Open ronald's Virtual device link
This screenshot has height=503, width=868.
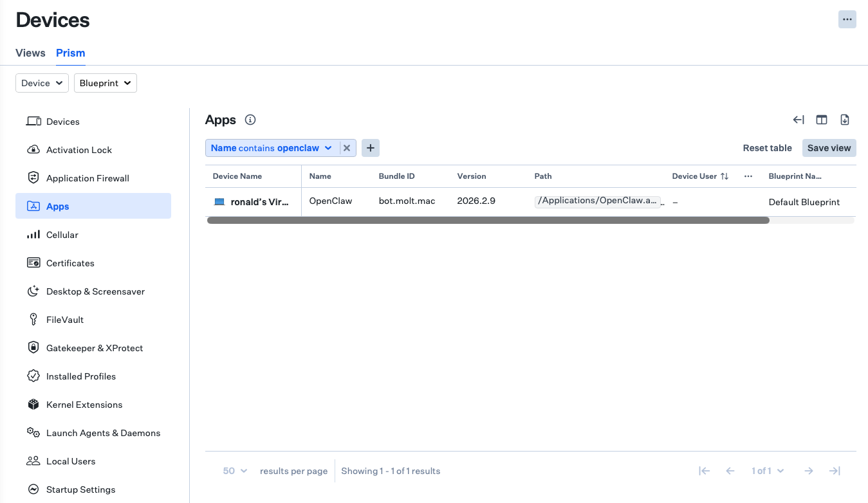click(259, 201)
